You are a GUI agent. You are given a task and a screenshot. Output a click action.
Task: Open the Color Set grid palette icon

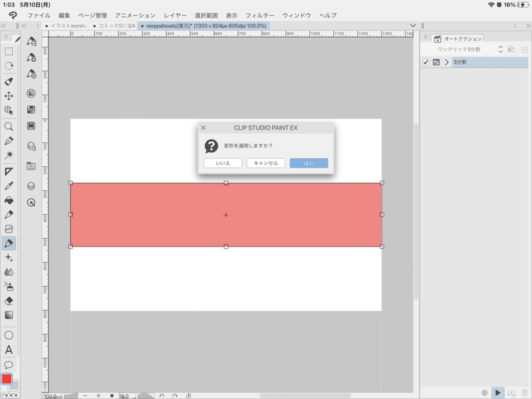[31, 110]
